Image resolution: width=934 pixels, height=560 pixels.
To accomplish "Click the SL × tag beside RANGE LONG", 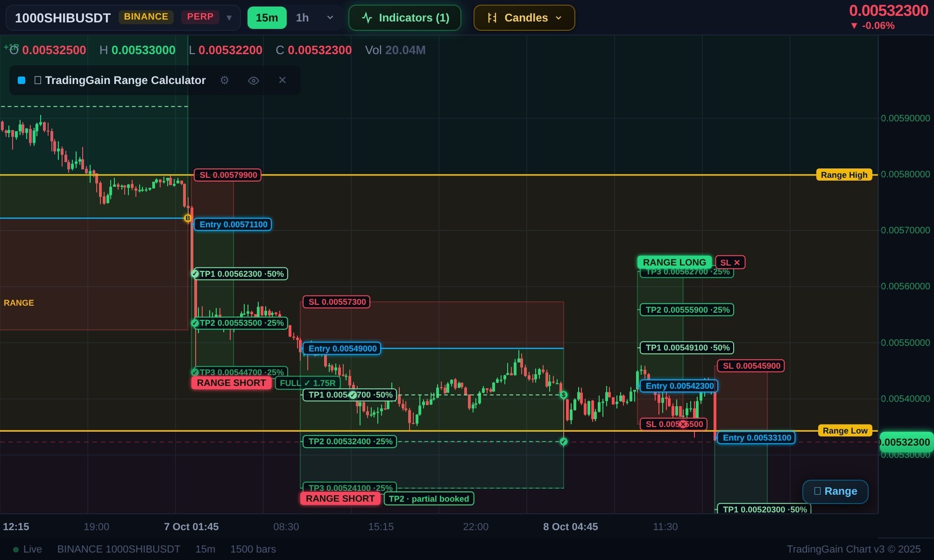I will click(730, 262).
